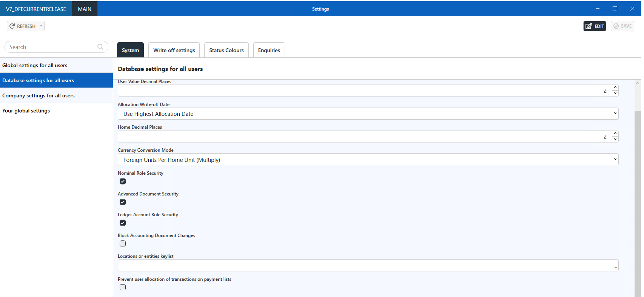The width and height of the screenshot is (644, 297).
Task: Increase Home Decimal Places value
Action: point(615,134)
